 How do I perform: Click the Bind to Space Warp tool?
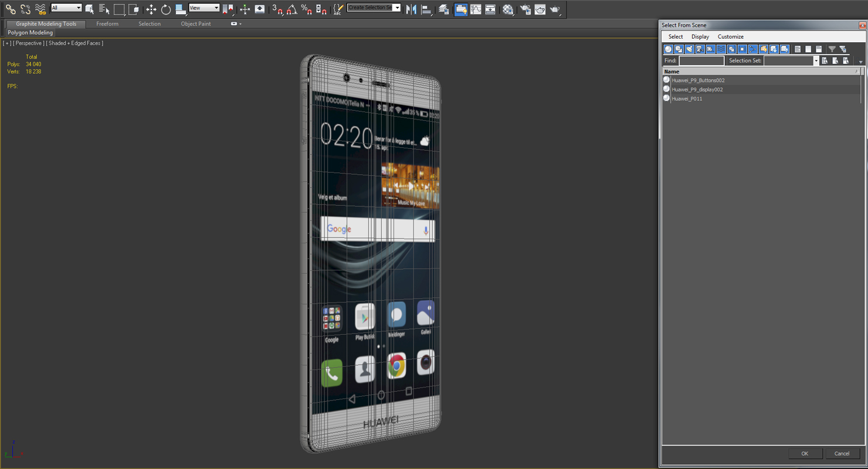tap(40, 9)
